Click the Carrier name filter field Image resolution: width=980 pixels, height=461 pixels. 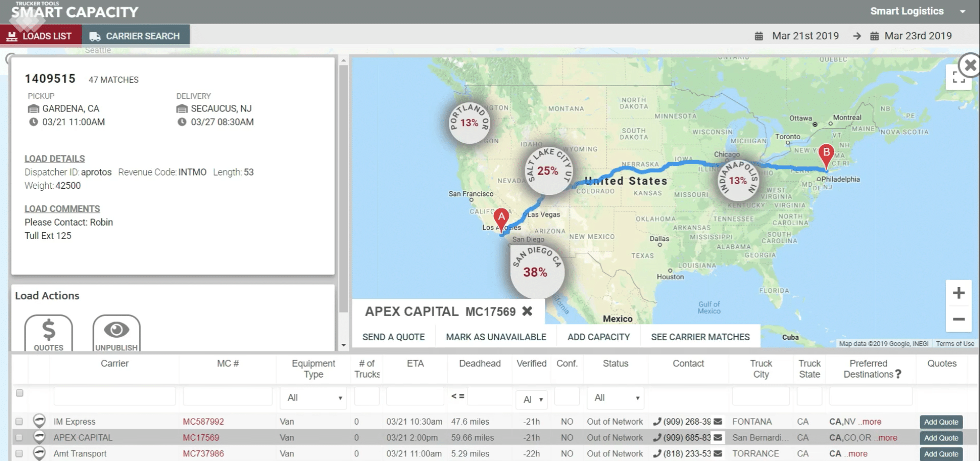[115, 396]
